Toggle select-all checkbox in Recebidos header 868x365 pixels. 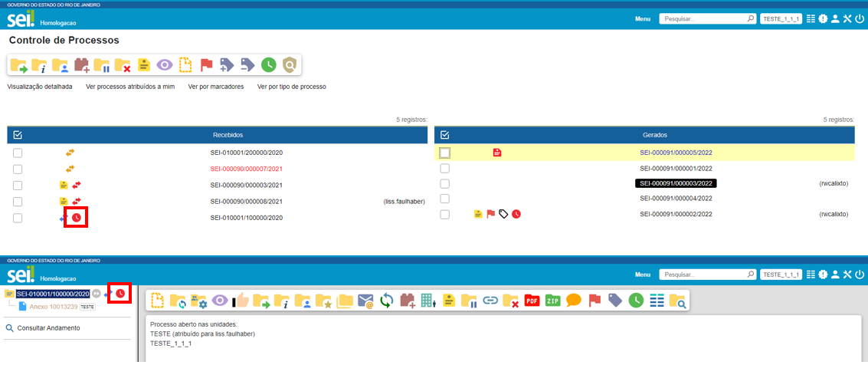pos(18,135)
